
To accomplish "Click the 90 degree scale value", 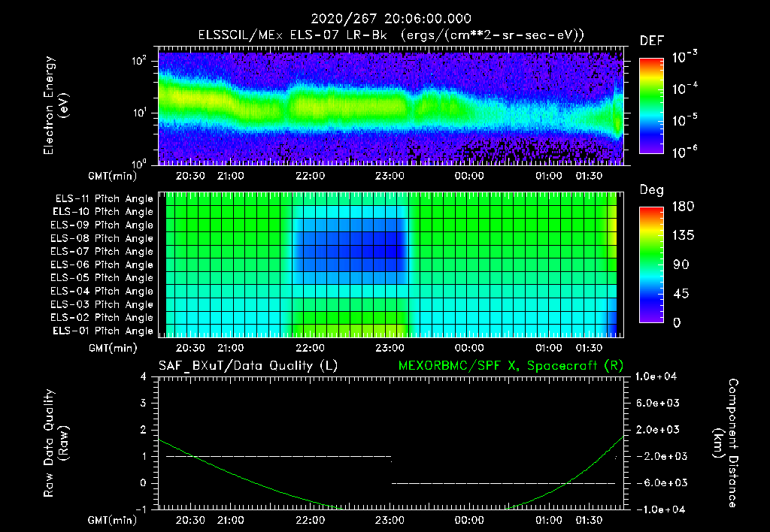I will 681,264.
